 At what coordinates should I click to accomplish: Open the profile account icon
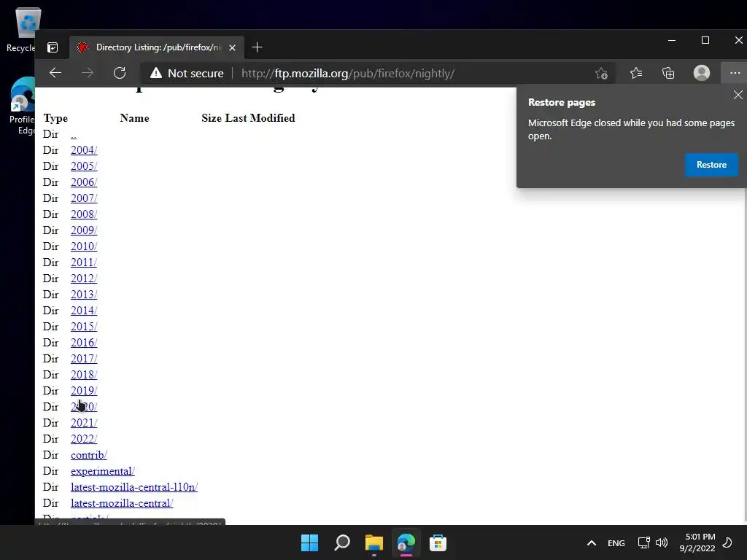701,73
